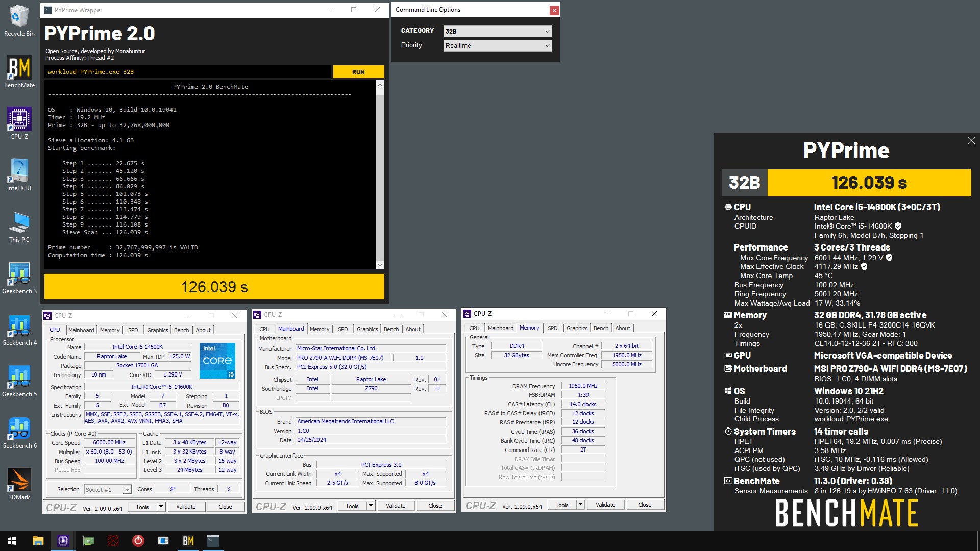Select the BenchMate taskbar icon
The height and width of the screenshot is (551, 980).
(188, 541)
